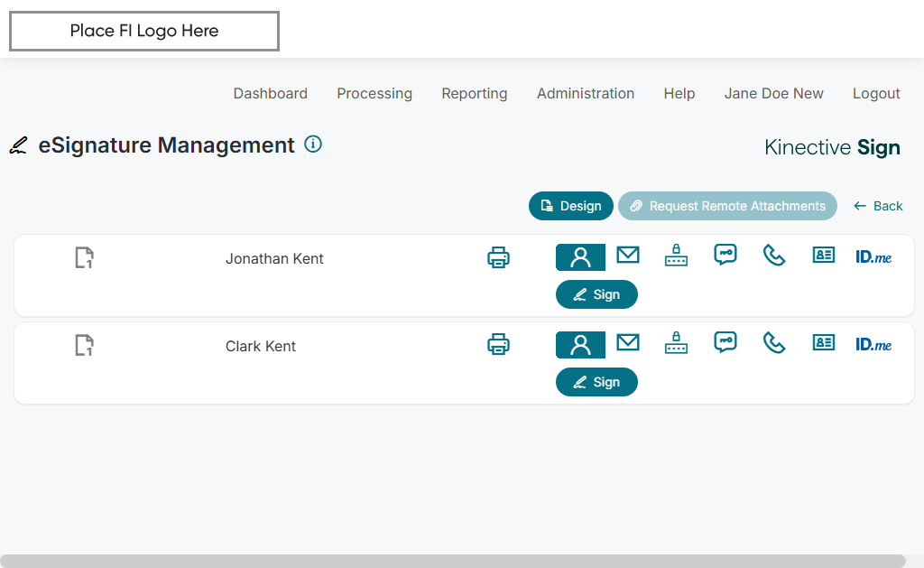Viewport: 924px width, 568px height.
Task: Go to the Reporting menu
Action: [x=475, y=93]
